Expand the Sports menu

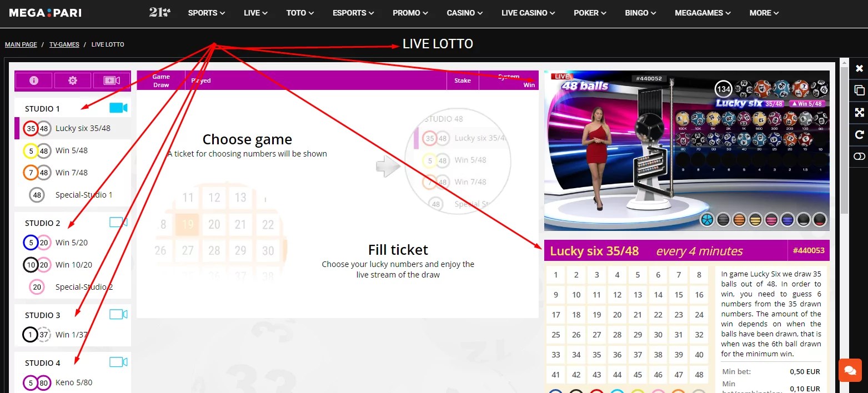click(x=207, y=13)
